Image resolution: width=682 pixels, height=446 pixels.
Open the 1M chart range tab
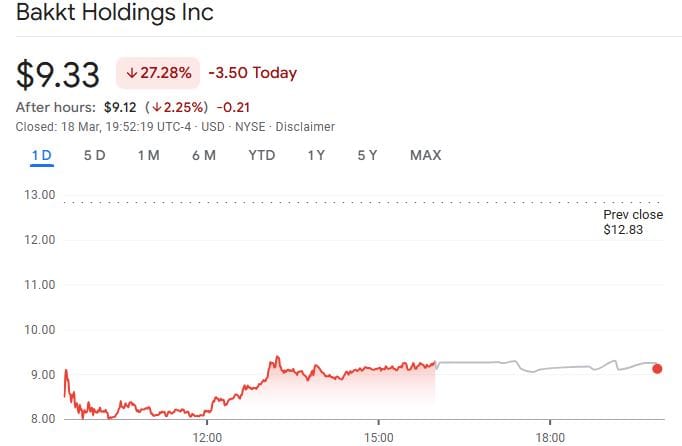148,155
